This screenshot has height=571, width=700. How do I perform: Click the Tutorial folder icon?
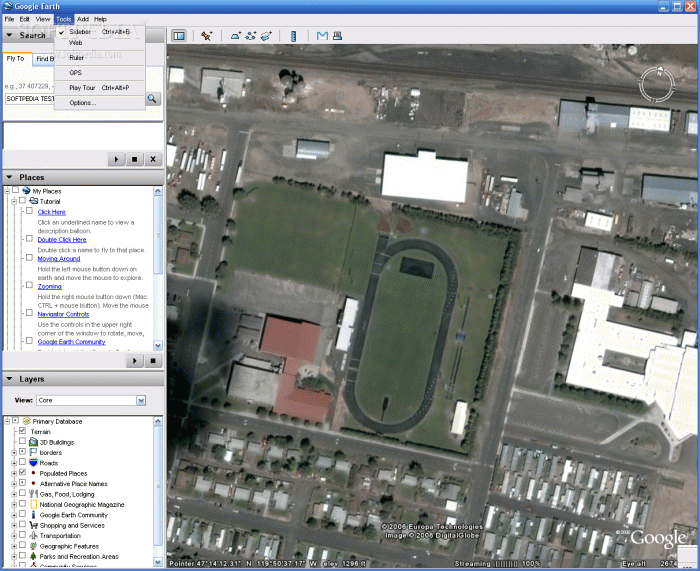[33, 201]
